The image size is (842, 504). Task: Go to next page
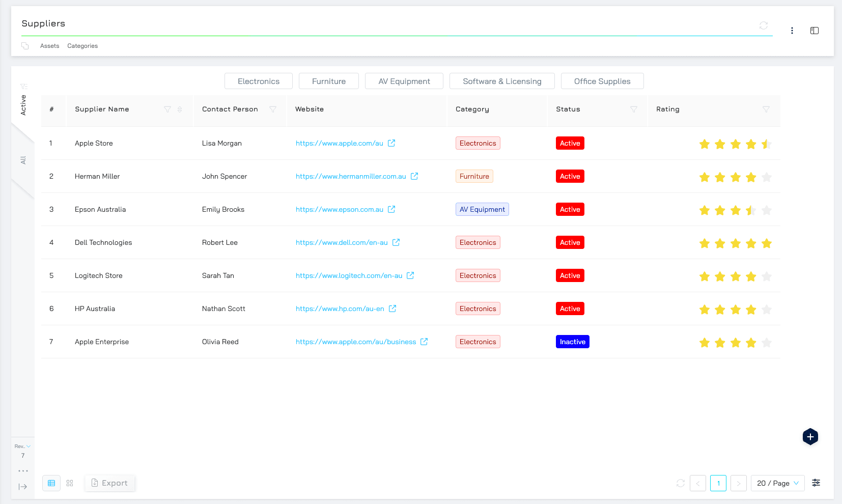[x=739, y=483]
